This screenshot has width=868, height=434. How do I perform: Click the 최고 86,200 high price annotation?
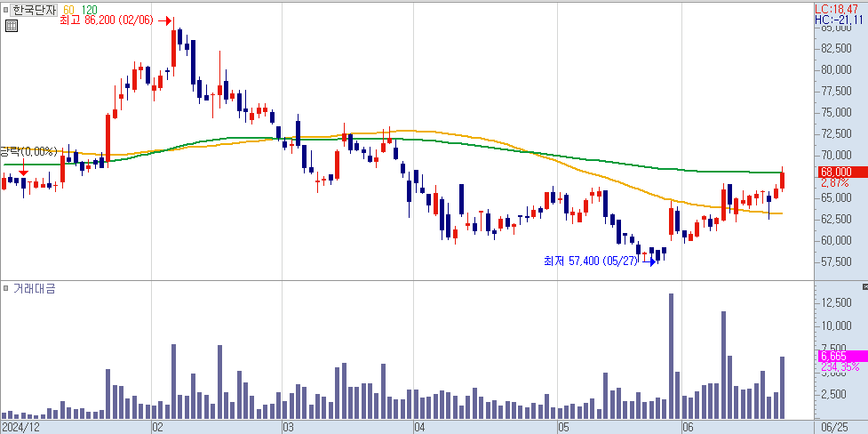pyautogui.click(x=106, y=20)
